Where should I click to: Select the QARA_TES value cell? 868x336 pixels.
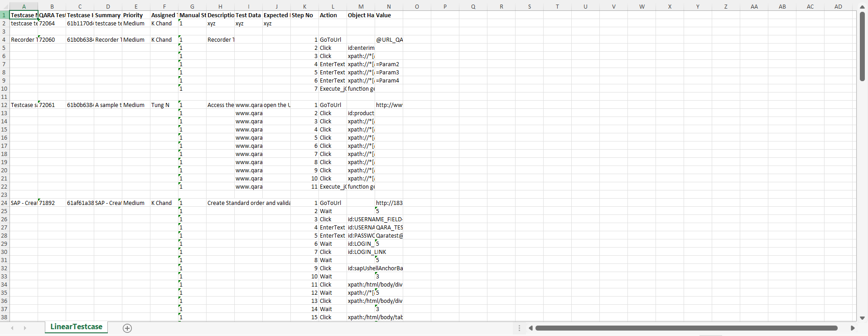click(x=389, y=227)
